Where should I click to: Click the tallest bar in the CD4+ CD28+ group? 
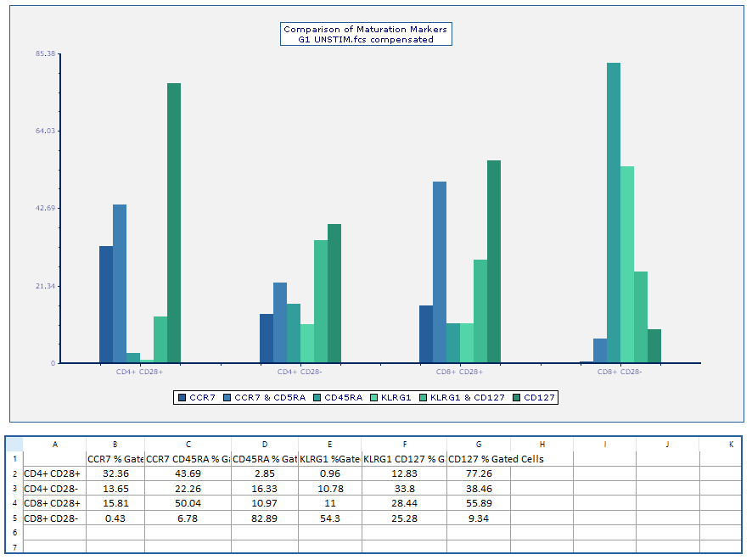pos(174,222)
